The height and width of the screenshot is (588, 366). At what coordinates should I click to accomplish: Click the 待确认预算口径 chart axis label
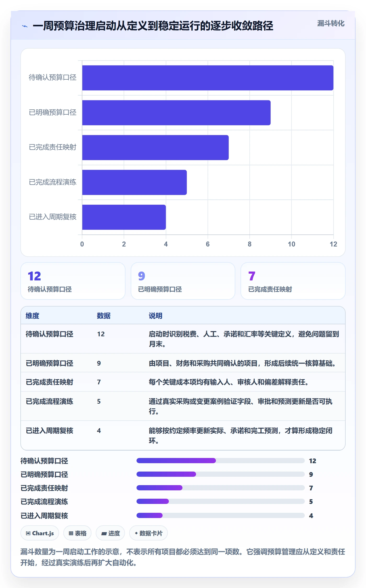coord(53,78)
